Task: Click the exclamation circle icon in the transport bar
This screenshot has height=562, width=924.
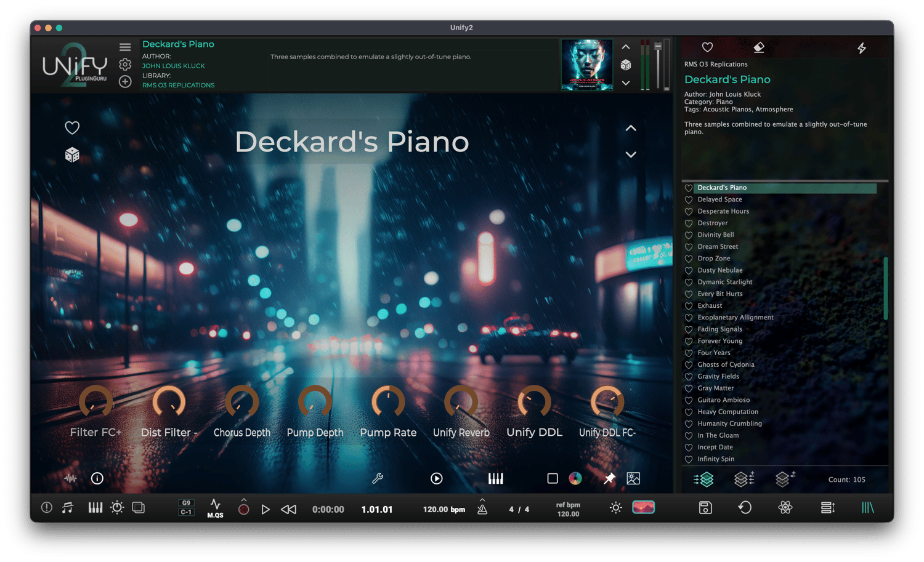Action: coord(47,508)
